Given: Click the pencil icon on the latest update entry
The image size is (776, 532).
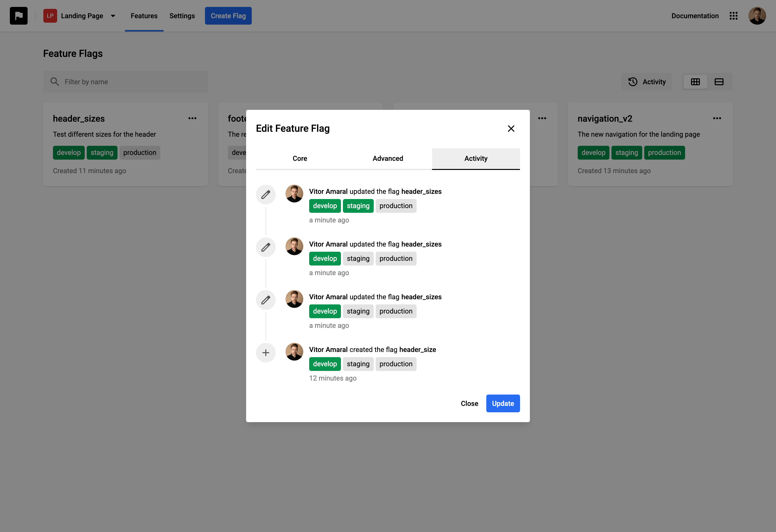Looking at the screenshot, I should pyautogui.click(x=266, y=194).
